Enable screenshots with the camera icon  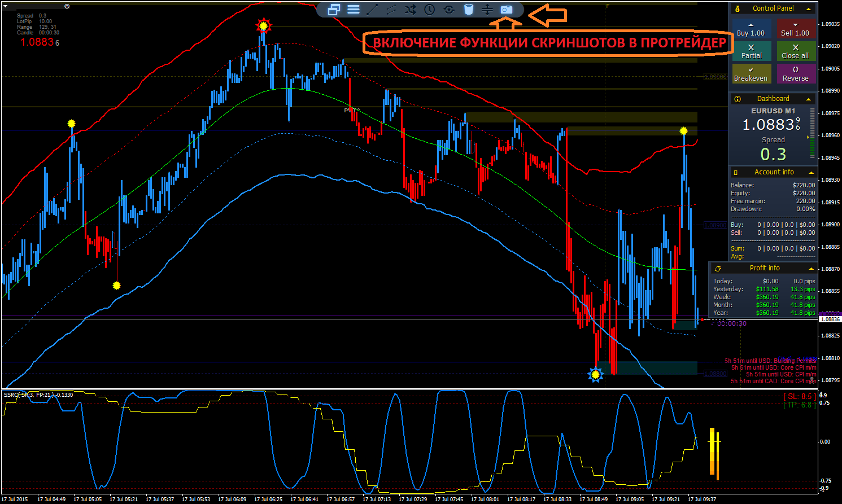click(x=507, y=10)
